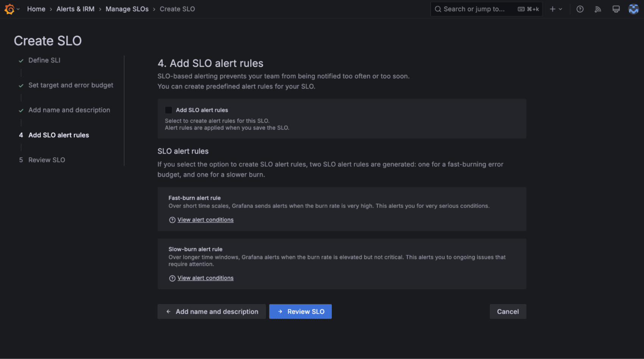Click the Add SLO alert rules checkbox label
644x359 pixels.
click(x=202, y=110)
